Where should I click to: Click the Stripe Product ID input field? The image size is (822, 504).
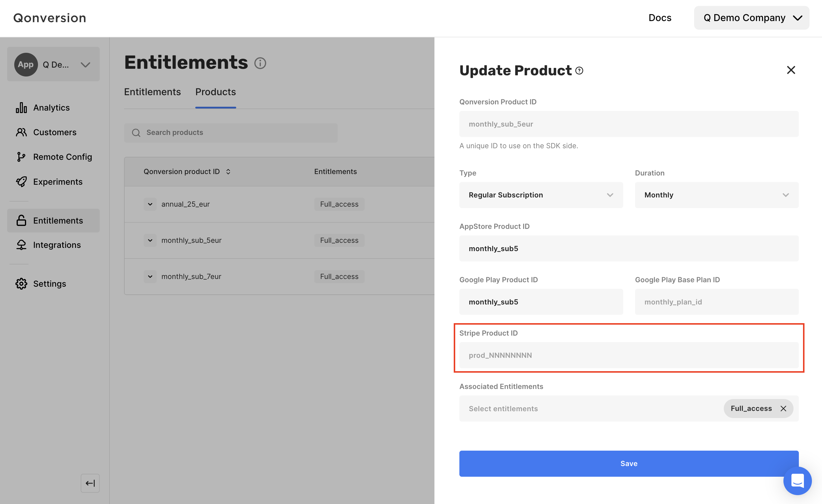[x=629, y=355]
